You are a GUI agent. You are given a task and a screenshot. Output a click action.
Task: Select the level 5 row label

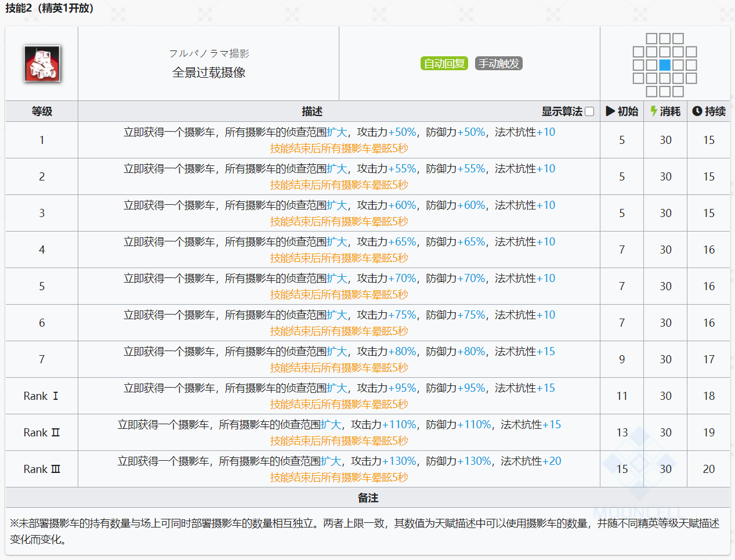click(42, 286)
